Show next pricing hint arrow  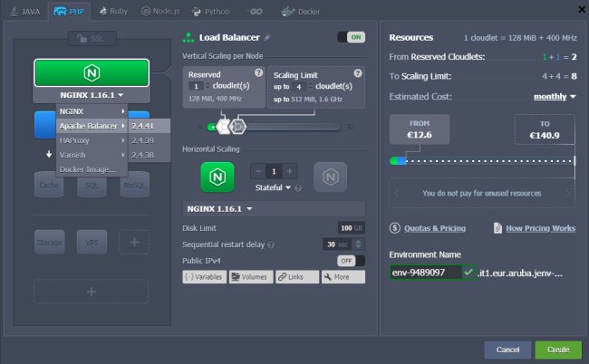click(x=567, y=193)
